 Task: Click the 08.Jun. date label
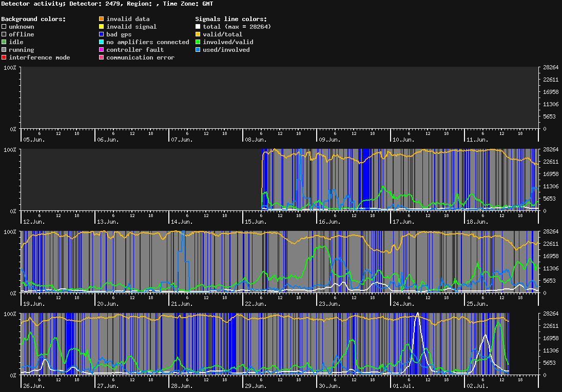tap(256, 140)
